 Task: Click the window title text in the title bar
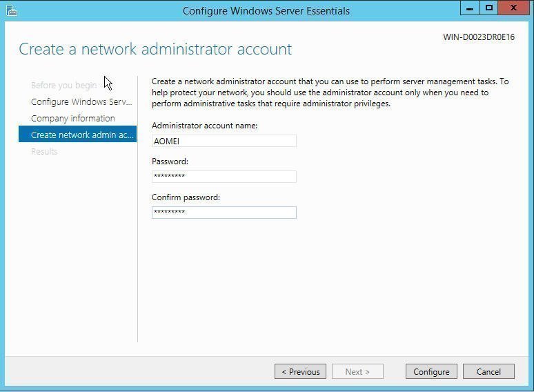tap(266, 11)
